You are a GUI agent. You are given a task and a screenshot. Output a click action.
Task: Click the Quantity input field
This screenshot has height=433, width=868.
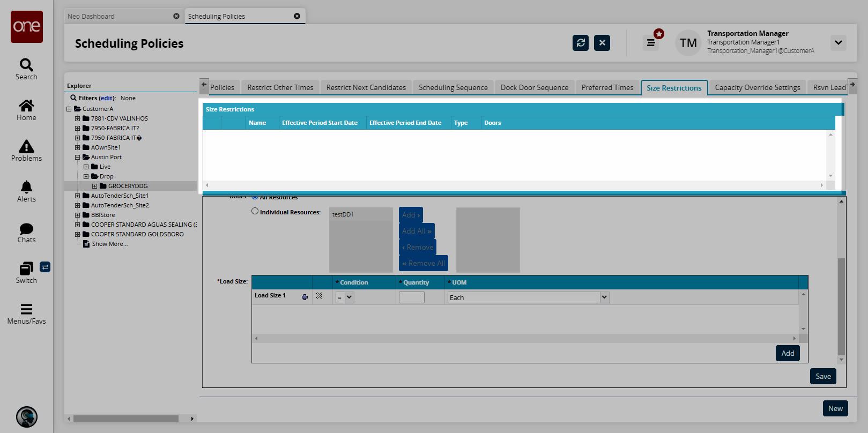point(411,297)
